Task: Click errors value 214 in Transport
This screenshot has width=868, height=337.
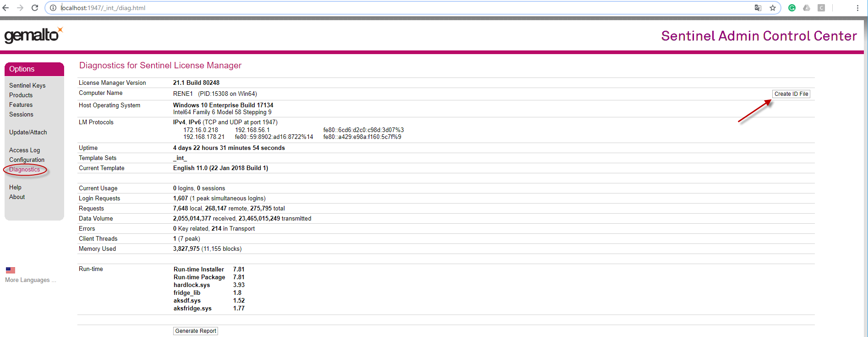Action: click(233, 228)
